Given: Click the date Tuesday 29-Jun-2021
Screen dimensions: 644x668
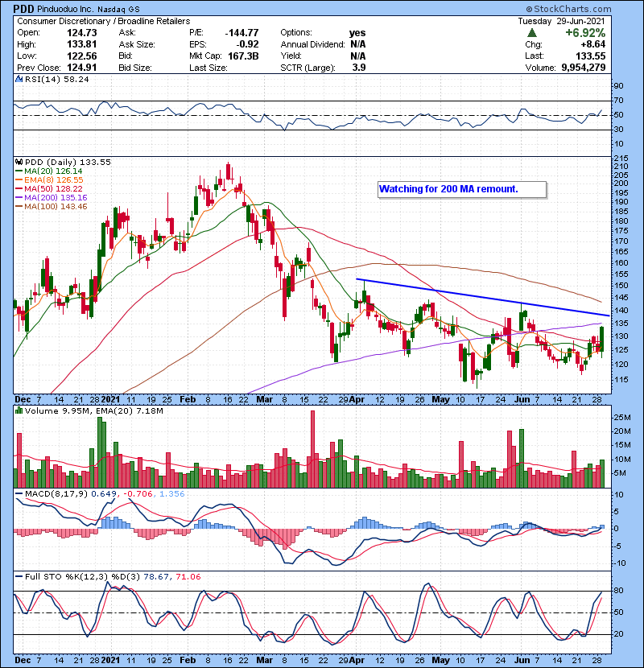Looking at the screenshot, I should 561,21.
